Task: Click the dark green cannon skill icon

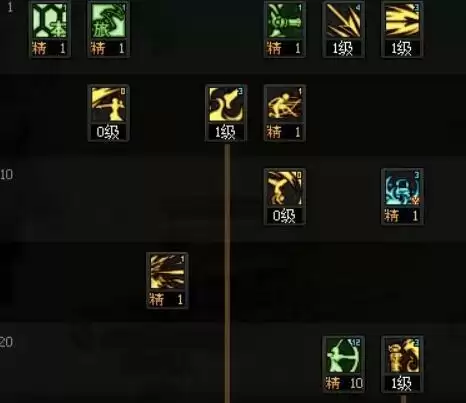Action: pos(285,21)
